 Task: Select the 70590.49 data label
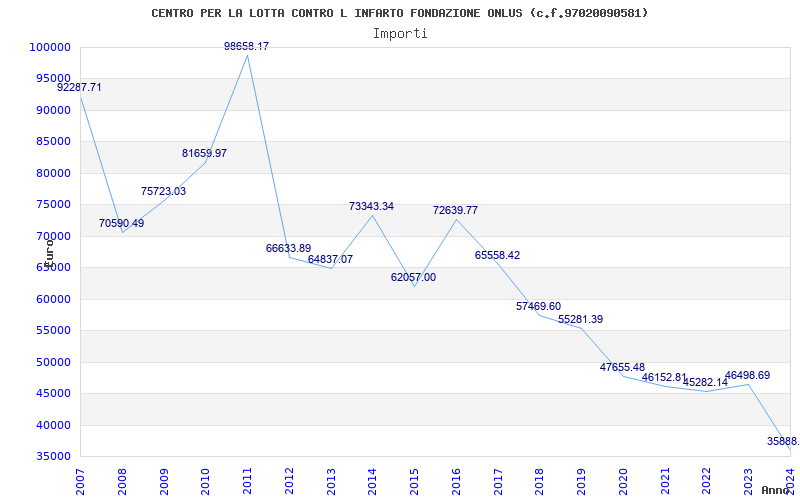point(121,223)
